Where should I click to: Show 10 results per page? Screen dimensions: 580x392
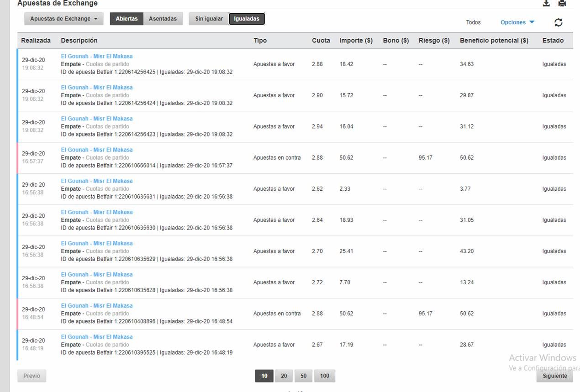pyautogui.click(x=264, y=376)
